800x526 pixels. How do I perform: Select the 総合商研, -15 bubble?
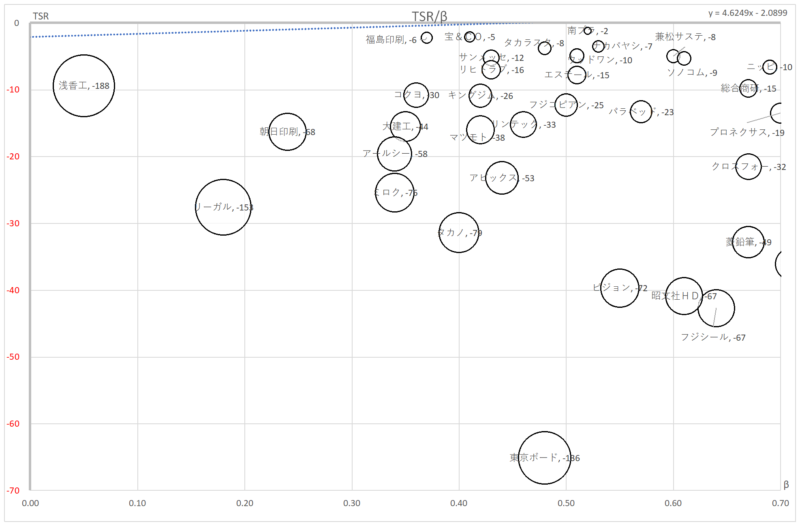tap(748, 88)
